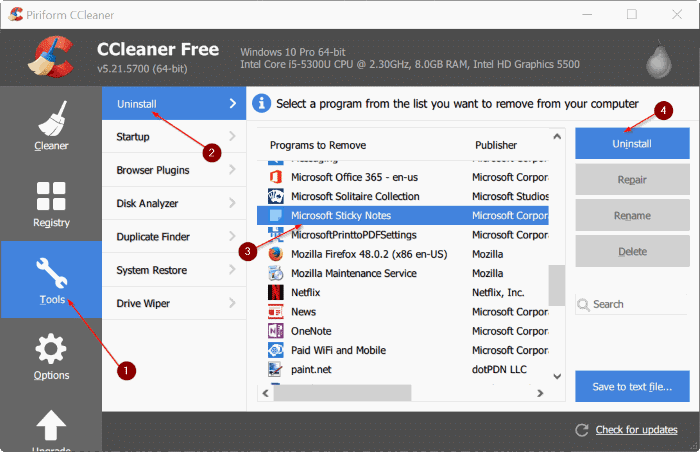Click the News app icon
Screen dimensions: 700x452
click(x=275, y=311)
